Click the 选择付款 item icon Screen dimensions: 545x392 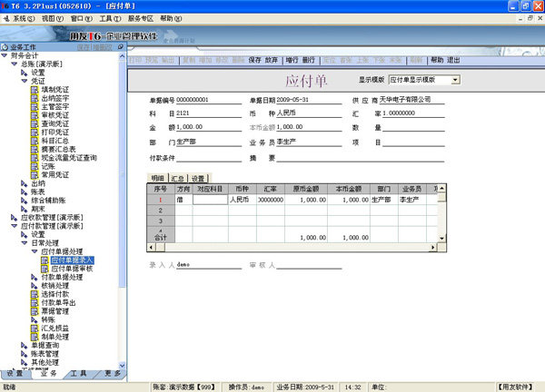[35, 294]
